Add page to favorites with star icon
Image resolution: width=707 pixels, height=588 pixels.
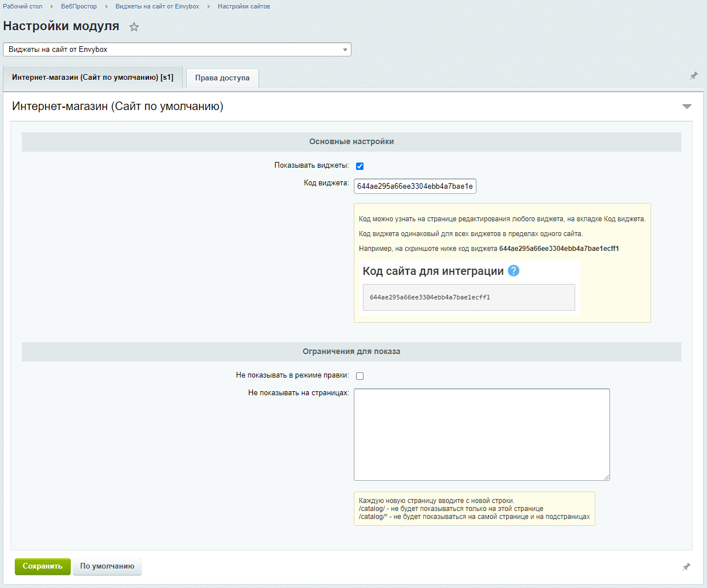tap(134, 27)
